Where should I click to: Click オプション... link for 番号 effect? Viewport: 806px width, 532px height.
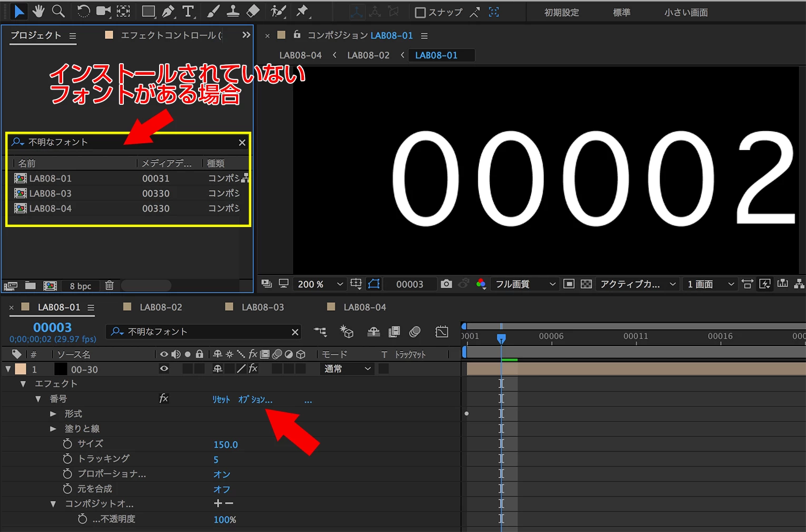tap(255, 399)
